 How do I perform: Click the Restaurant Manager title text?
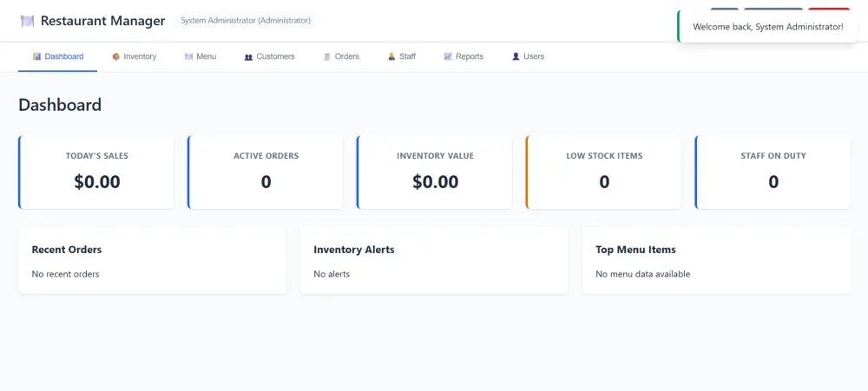[102, 21]
